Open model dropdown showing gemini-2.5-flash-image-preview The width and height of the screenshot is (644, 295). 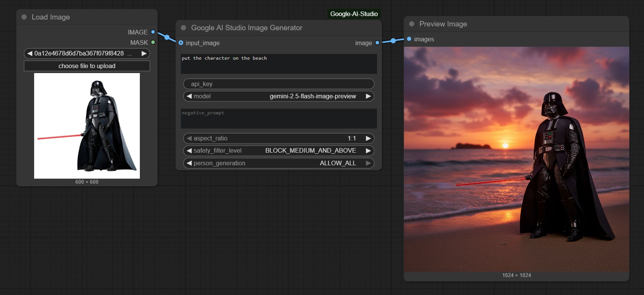click(279, 96)
